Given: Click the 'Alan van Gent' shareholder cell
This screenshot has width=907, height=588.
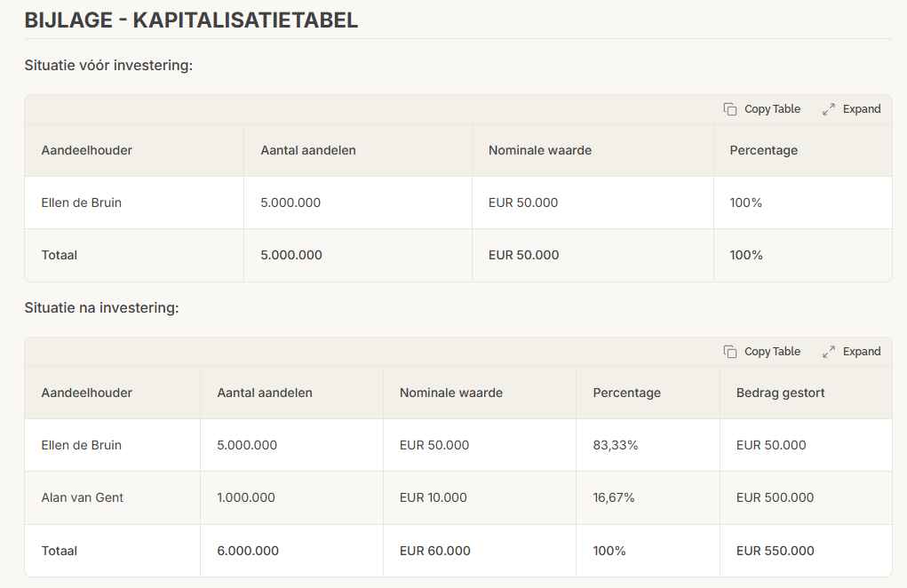Looking at the screenshot, I should (83, 497).
